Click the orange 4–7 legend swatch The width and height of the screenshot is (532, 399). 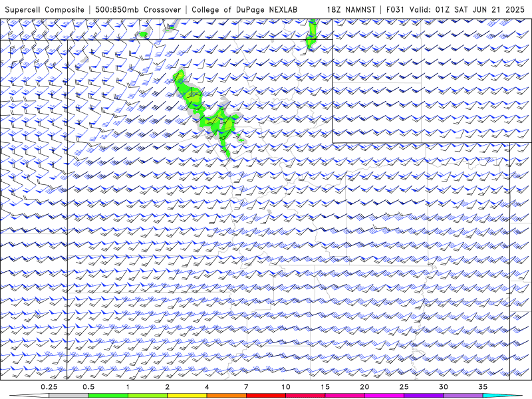click(226, 396)
